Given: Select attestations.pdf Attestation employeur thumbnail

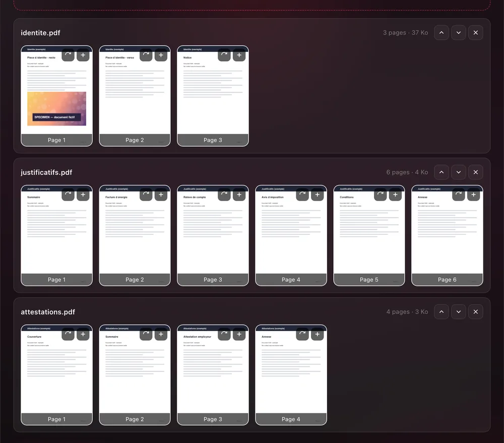Looking at the screenshot, I should [213, 375].
